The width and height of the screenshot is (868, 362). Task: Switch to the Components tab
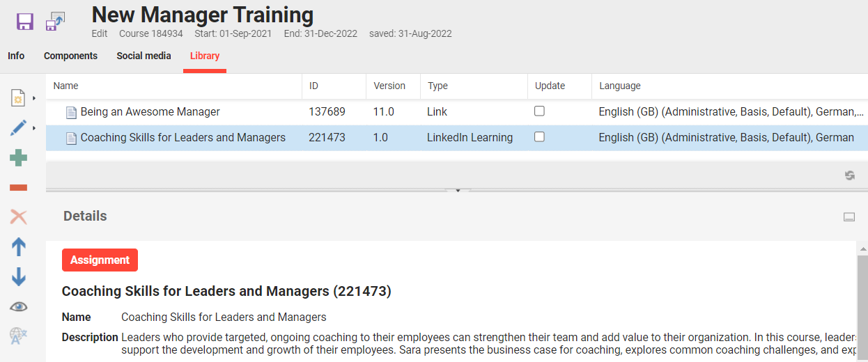pyautogui.click(x=70, y=56)
